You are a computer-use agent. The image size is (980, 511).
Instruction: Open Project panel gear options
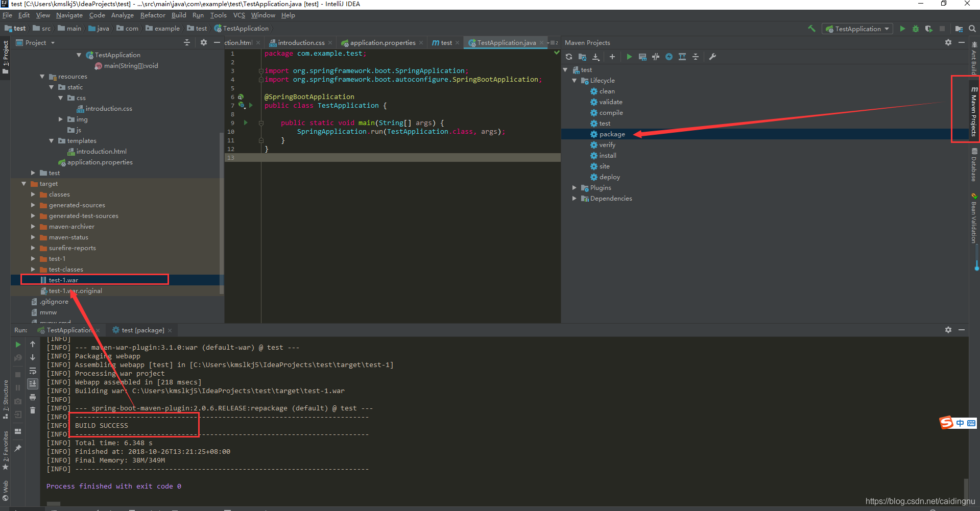coord(204,43)
